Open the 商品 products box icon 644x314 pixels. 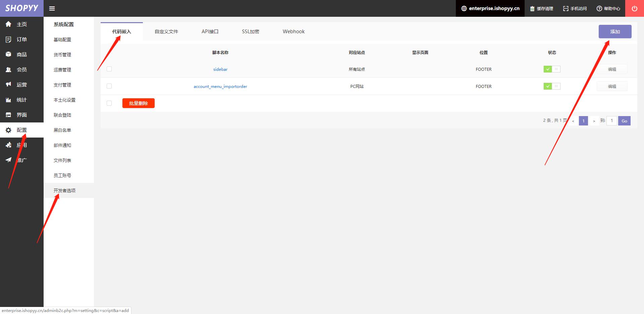pos(8,54)
